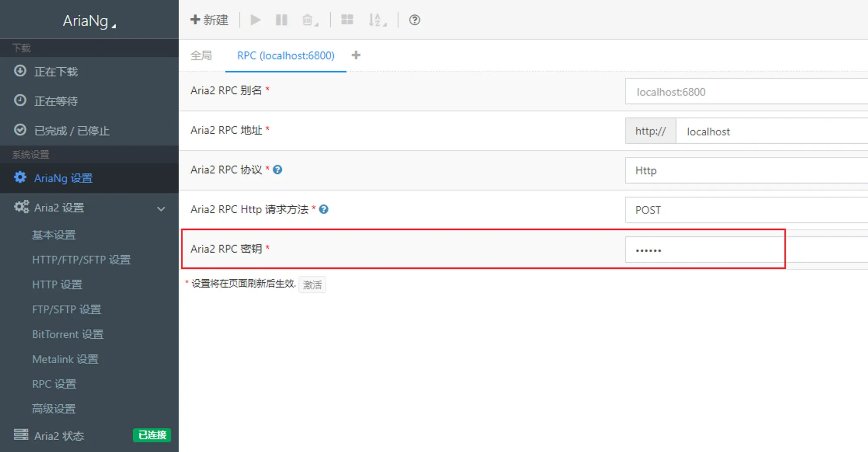Select the RPC (localhost:6800) tab
The height and width of the screenshot is (452, 868).
coord(286,56)
